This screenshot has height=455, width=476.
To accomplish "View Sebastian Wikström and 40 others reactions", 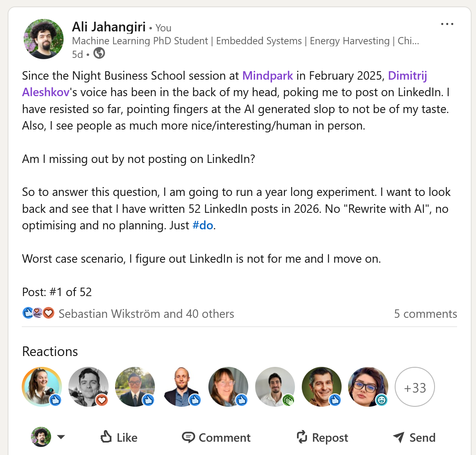I will [146, 314].
